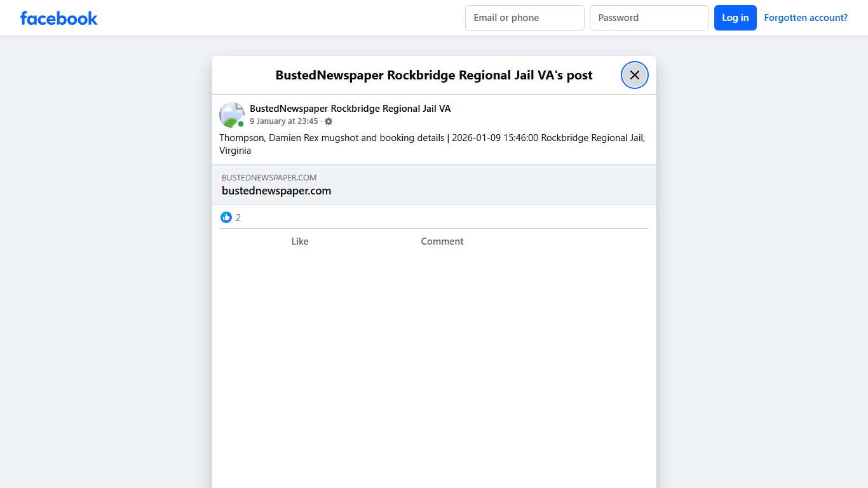The width and height of the screenshot is (868, 488).
Task: Like the post
Action: click(x=299, y=241)
